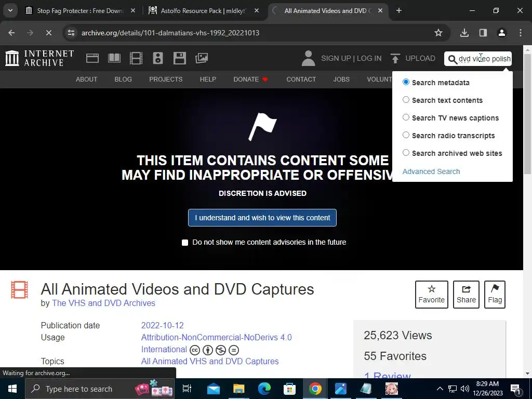
Task: Click the UPLOAD link
Action: coord(420,58)
